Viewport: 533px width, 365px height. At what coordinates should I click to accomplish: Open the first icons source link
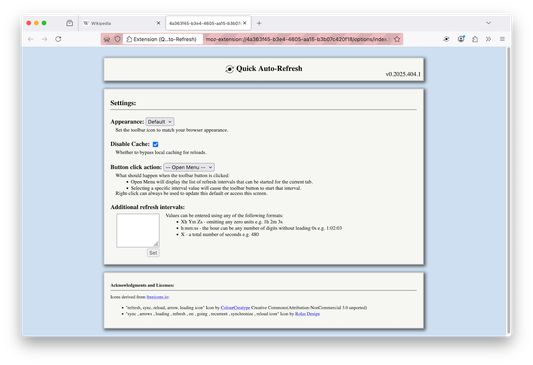coord(157,297)
